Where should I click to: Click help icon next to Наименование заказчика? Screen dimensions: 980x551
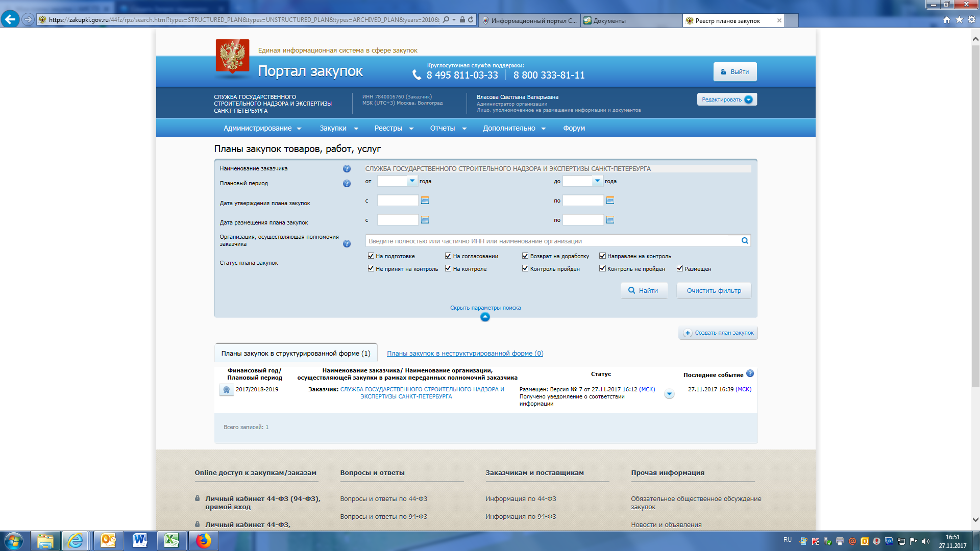click(x=347, y=169)
